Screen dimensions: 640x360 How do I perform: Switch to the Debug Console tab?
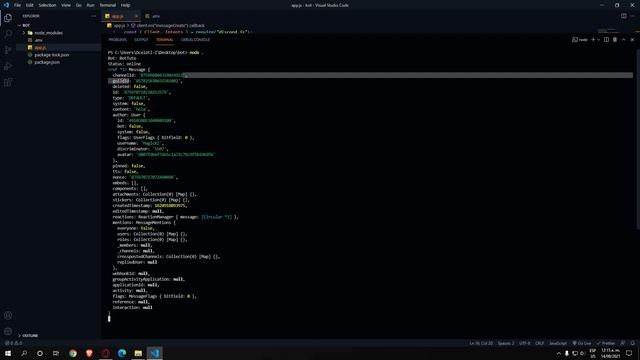click(196, 40)
